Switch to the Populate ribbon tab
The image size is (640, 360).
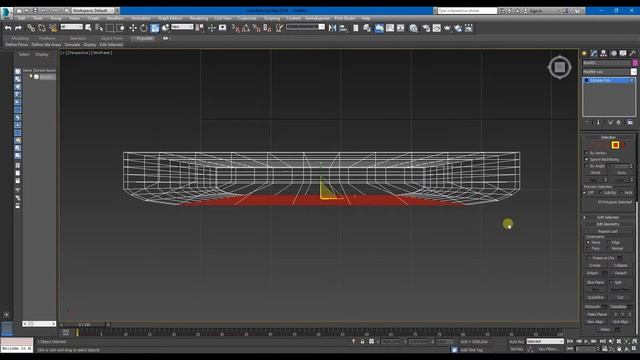tap(144, 38)
